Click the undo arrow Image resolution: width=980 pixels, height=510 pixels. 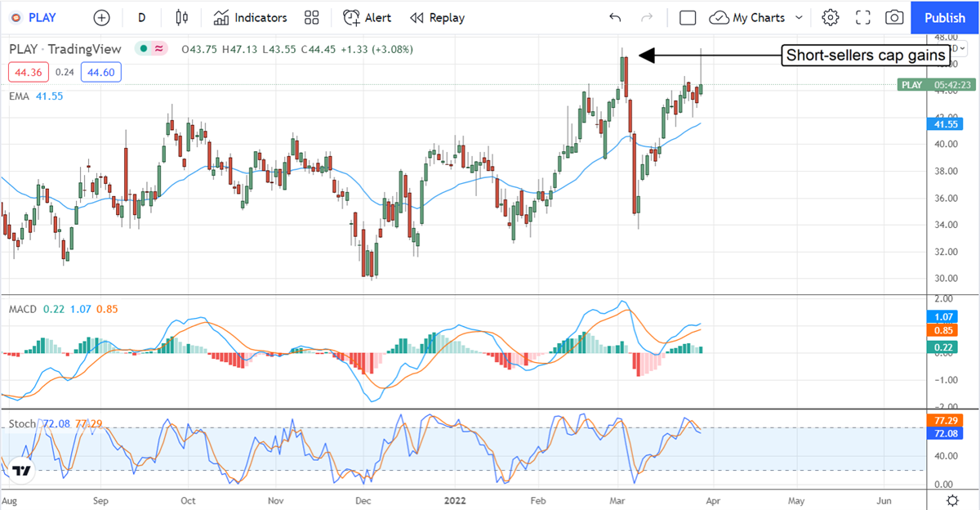[615, 17]
